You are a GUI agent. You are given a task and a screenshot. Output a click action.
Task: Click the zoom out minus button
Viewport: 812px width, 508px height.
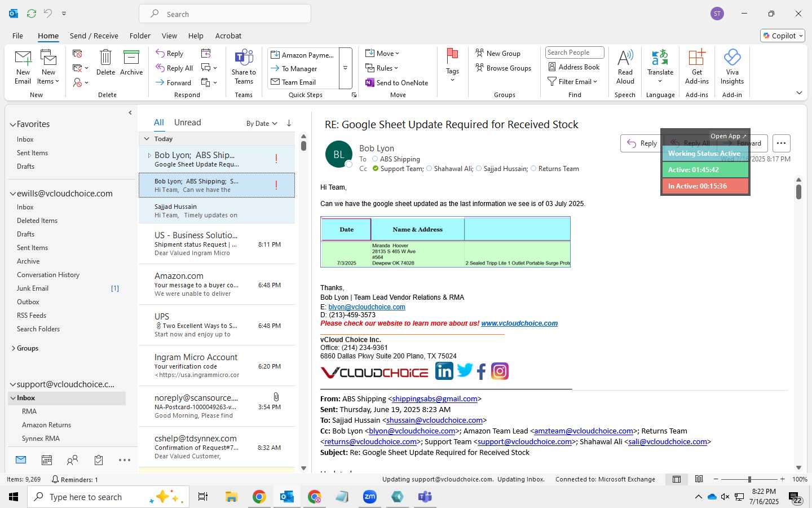click(x=716, y=479)
